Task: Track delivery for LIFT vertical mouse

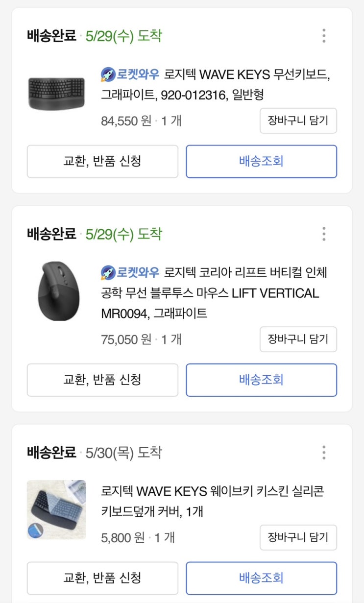Action: 261,380
